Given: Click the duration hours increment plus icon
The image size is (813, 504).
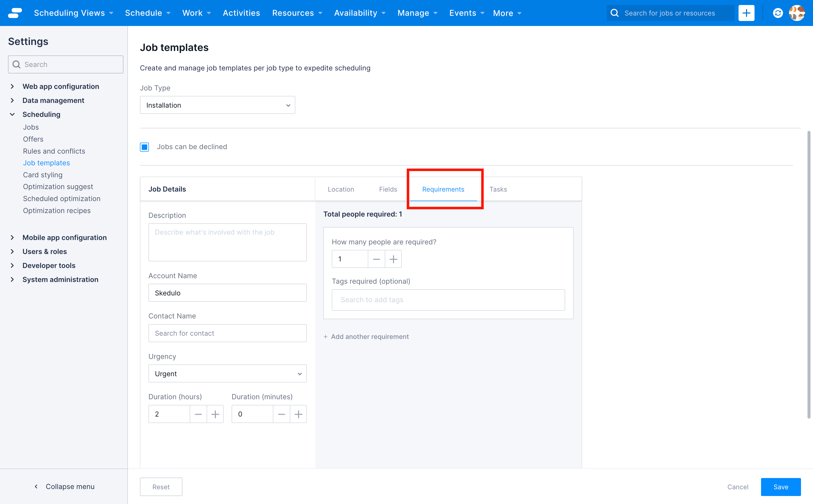Looking at the screenshot, I should tap(215, 414).
